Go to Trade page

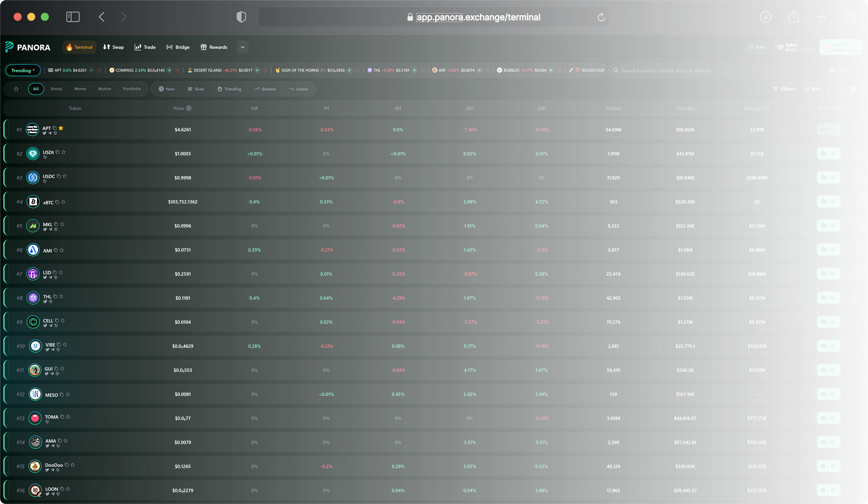(x=145, y=47)
